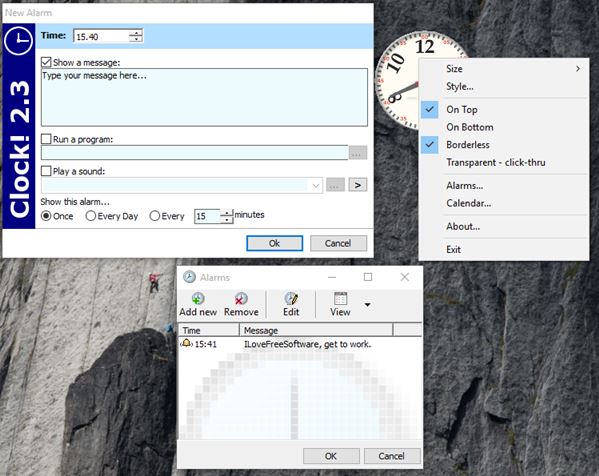Enable the Play a sound checkbox
Viewport: 599px width, 476px height.
tap(46, 170)
